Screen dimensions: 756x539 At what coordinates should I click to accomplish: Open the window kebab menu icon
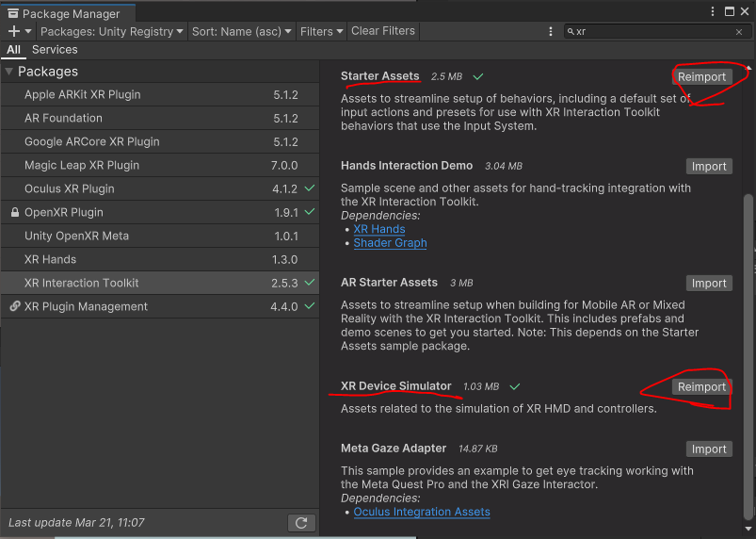click(713, 11)
